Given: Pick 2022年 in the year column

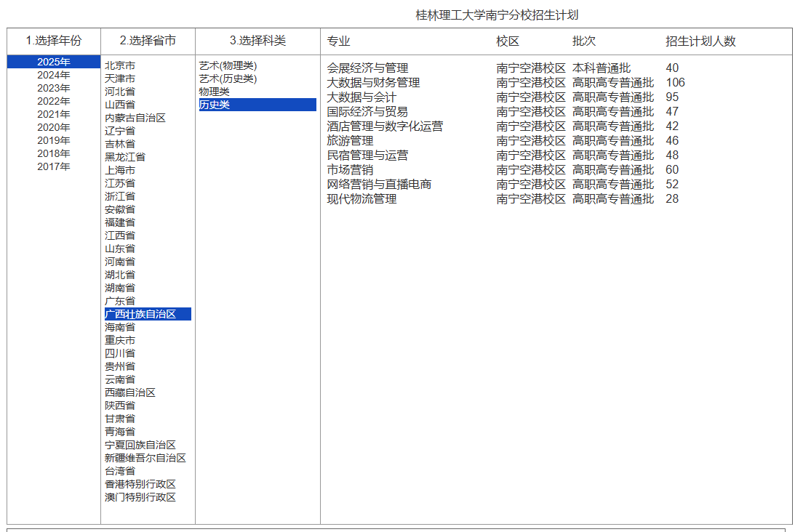Looking at the screenshot, I should [54, 101].
